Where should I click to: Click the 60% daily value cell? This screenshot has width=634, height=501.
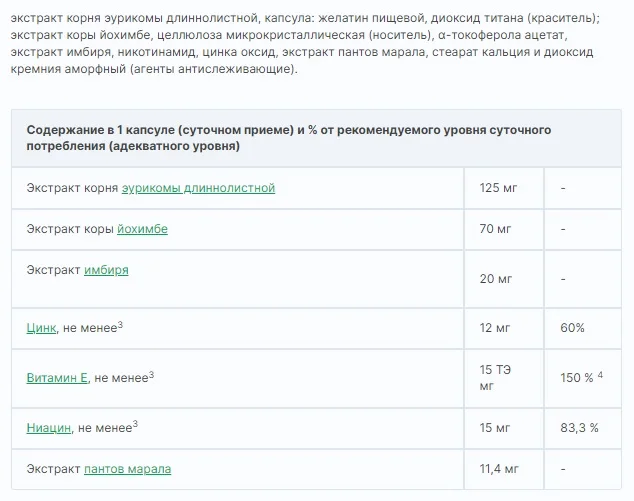[573, 328]
